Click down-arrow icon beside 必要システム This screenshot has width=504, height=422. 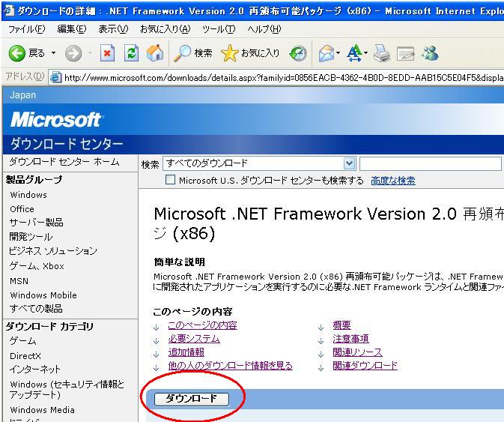pyautogui.click(x=157, y=341)
